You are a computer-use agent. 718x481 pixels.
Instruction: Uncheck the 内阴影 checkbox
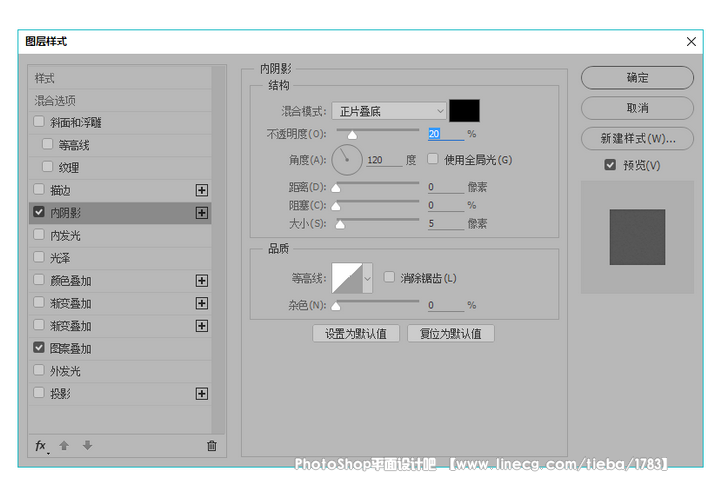[x=39, y=212]
